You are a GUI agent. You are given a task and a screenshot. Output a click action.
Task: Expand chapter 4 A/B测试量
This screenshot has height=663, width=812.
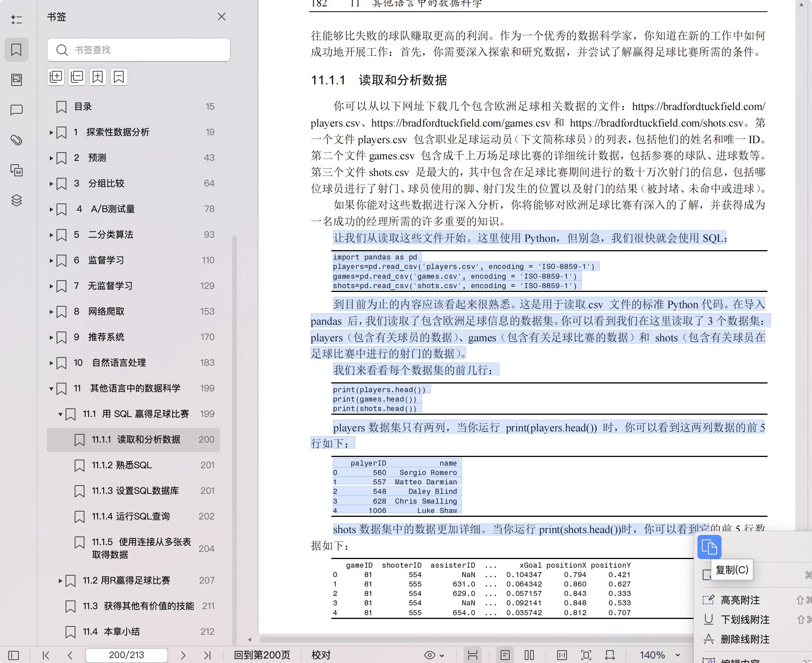51,209
